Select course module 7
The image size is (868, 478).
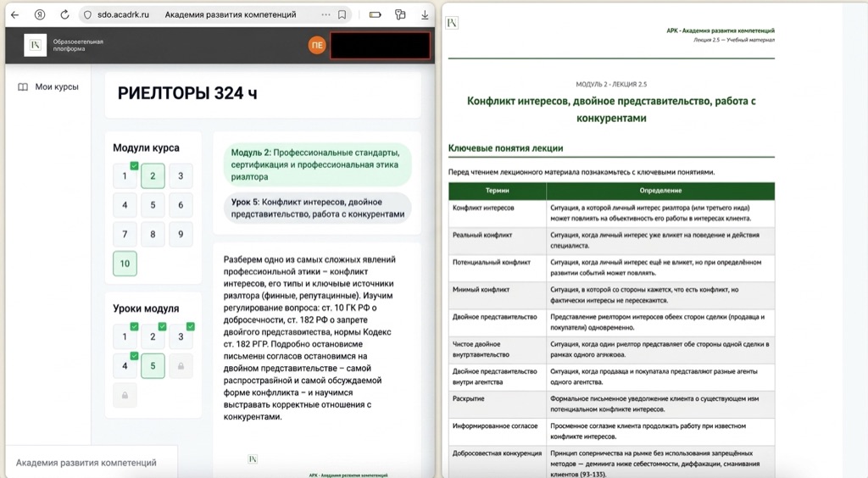(125, 235)
